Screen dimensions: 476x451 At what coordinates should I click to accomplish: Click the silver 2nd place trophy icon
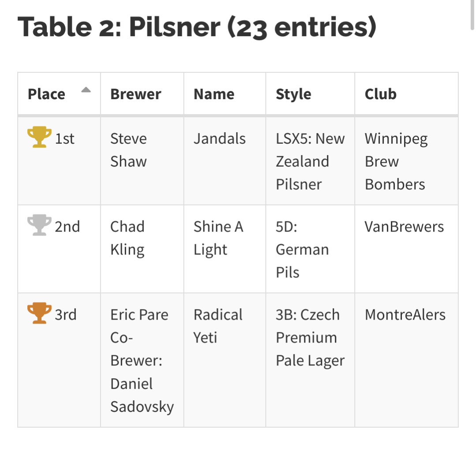pos(39,225)
